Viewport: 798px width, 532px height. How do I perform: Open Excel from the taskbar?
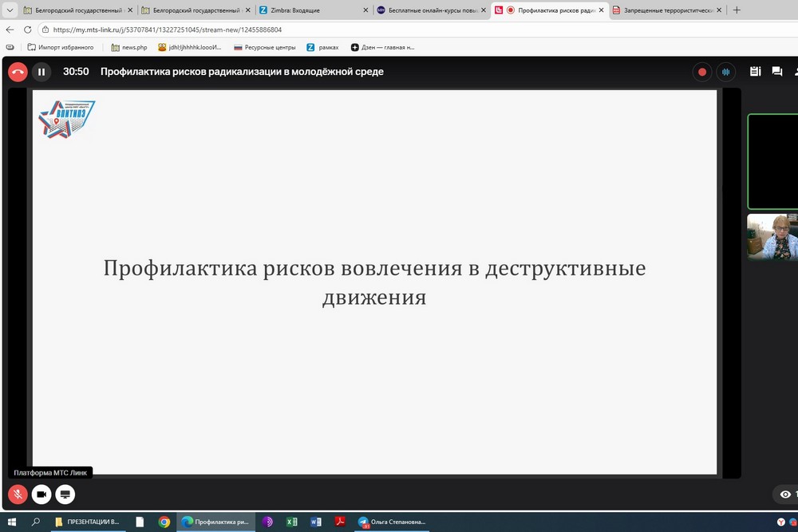(292, 522)
